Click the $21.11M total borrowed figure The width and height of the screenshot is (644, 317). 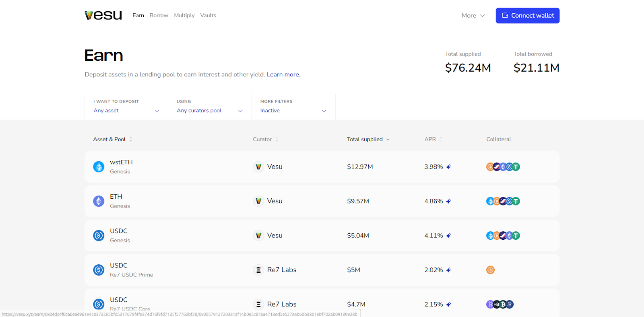coord(536,68)
